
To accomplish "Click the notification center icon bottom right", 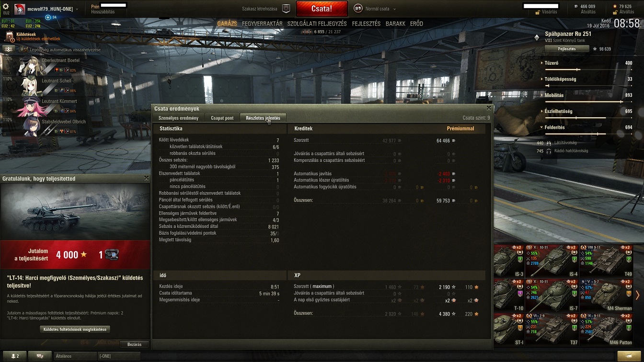I will [628, 356].
